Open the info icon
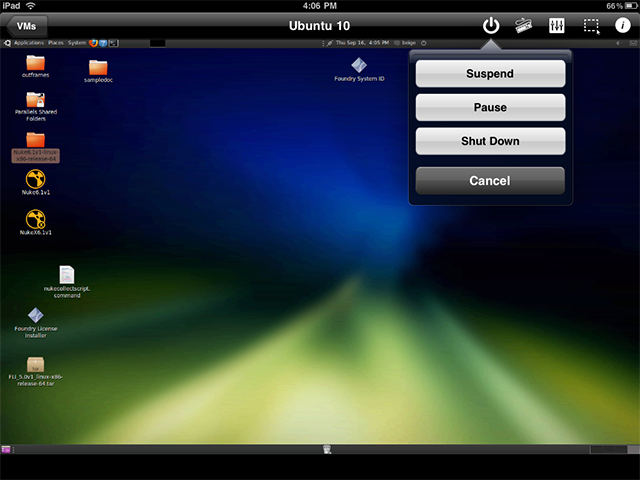The image size is (640, 480). 622,25
